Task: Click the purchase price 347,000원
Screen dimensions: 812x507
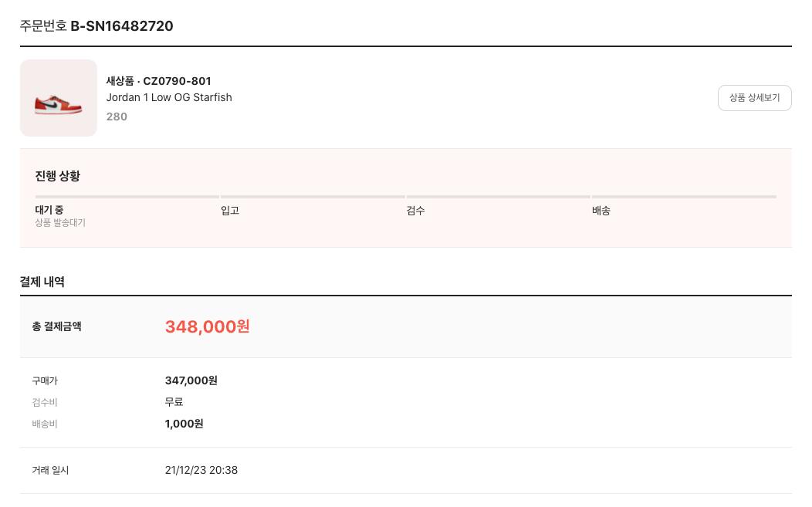Action: pos(191,380)
